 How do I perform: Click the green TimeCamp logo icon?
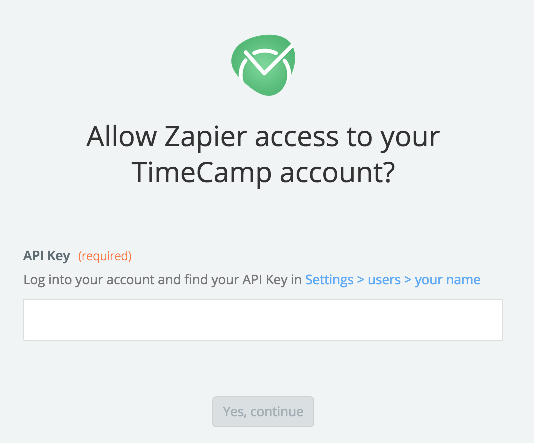pyautogui.click(x=263, y=65)
